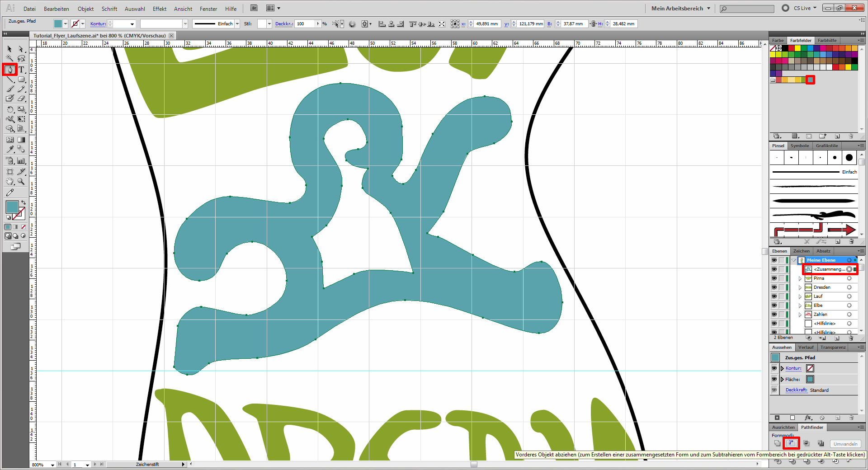Collapse the Meine Ebene layer

pos(794,260)
